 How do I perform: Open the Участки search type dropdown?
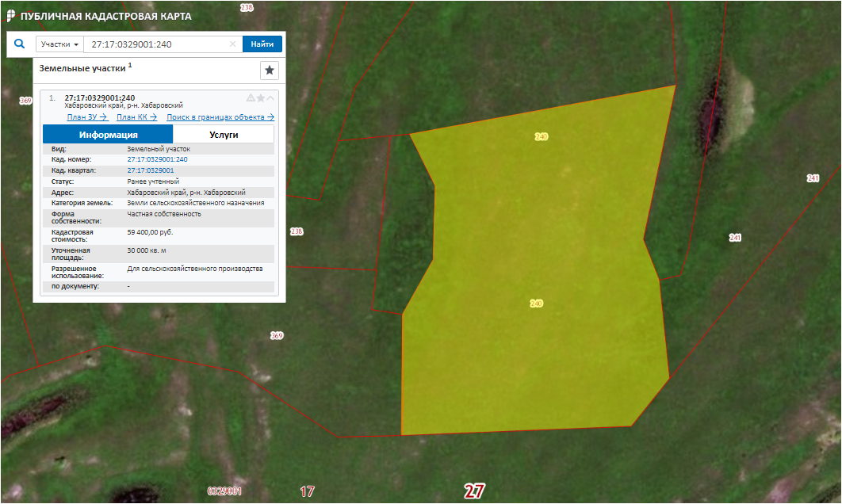[x=60, y=44]
